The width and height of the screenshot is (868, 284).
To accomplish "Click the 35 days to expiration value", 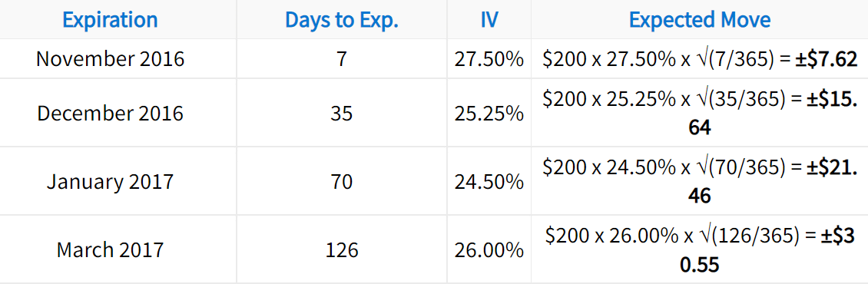I will click(x=342, y=113).
